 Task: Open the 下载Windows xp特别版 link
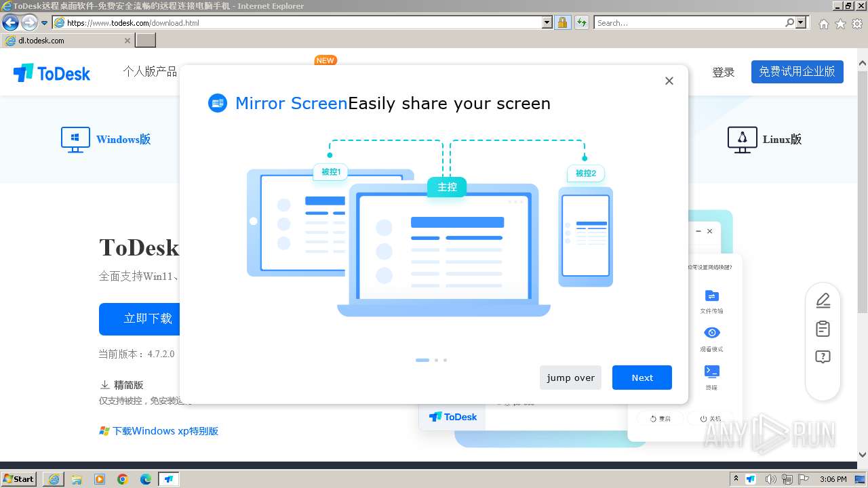pos(159,431)
